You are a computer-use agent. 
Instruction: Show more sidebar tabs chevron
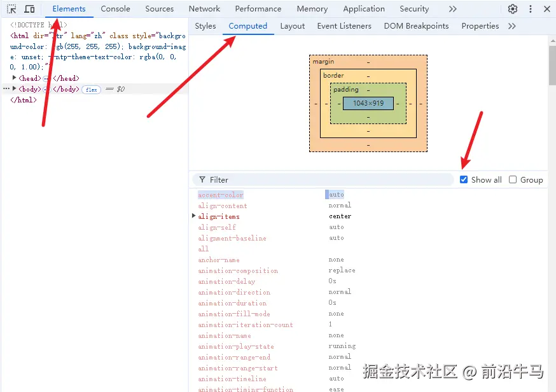click(x=511, y=26)
